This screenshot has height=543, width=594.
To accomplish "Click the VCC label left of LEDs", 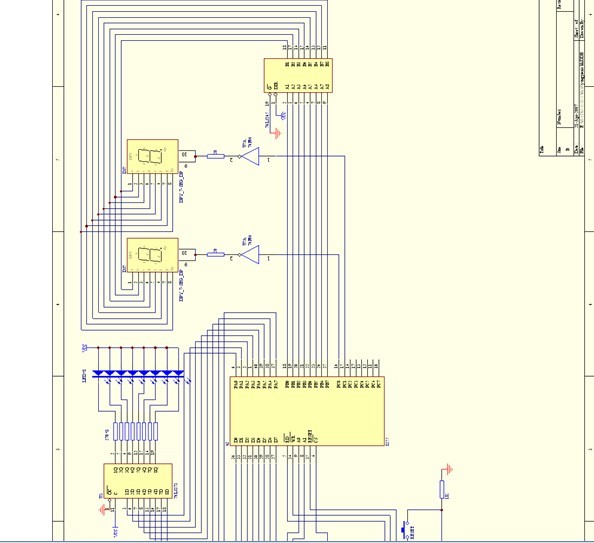I will 85,347.
